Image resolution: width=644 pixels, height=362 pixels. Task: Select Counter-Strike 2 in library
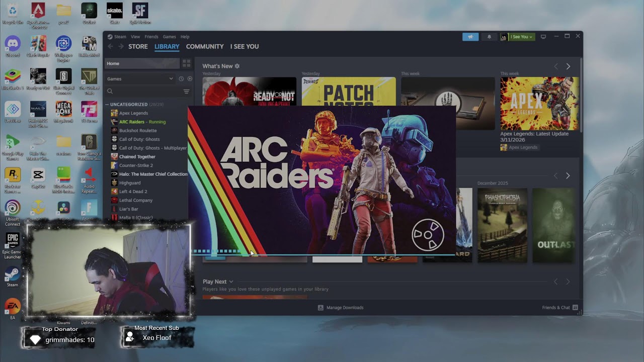136,165
